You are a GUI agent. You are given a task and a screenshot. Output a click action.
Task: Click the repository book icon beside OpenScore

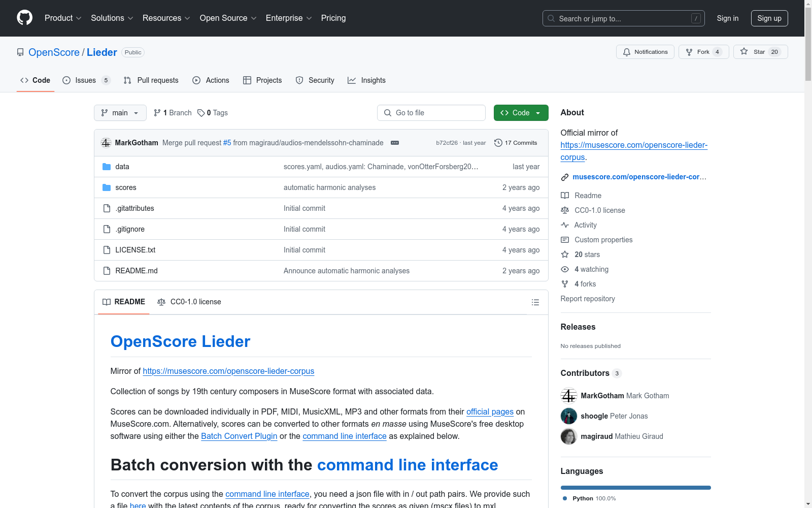tap(20, 52)
